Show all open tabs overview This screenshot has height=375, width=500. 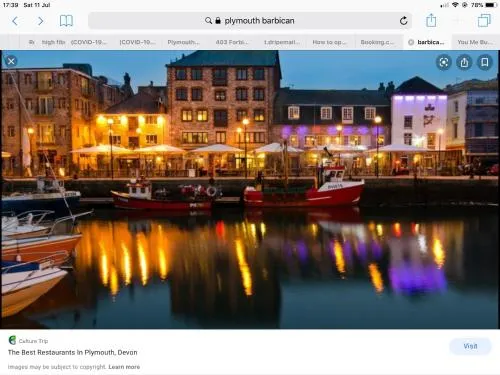pos(484,21)
